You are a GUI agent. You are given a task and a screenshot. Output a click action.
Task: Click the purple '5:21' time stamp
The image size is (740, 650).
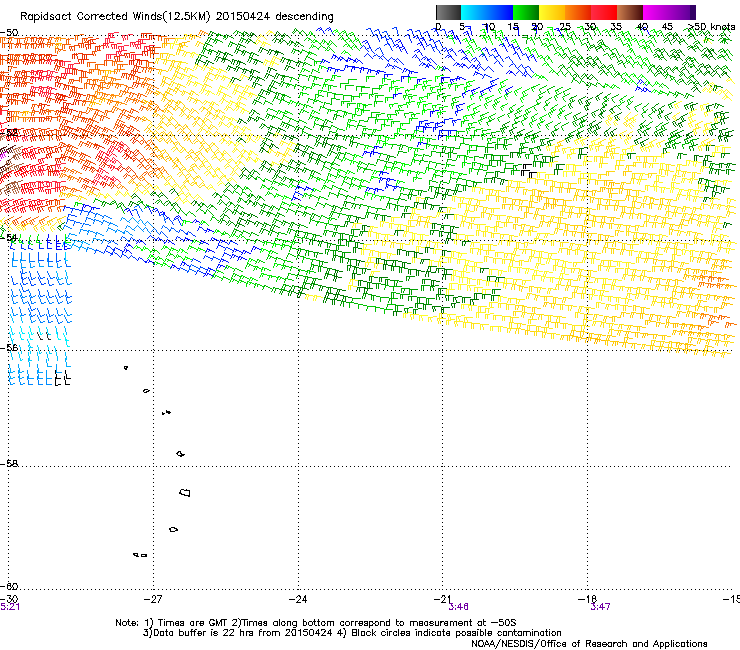coord(10,607)
